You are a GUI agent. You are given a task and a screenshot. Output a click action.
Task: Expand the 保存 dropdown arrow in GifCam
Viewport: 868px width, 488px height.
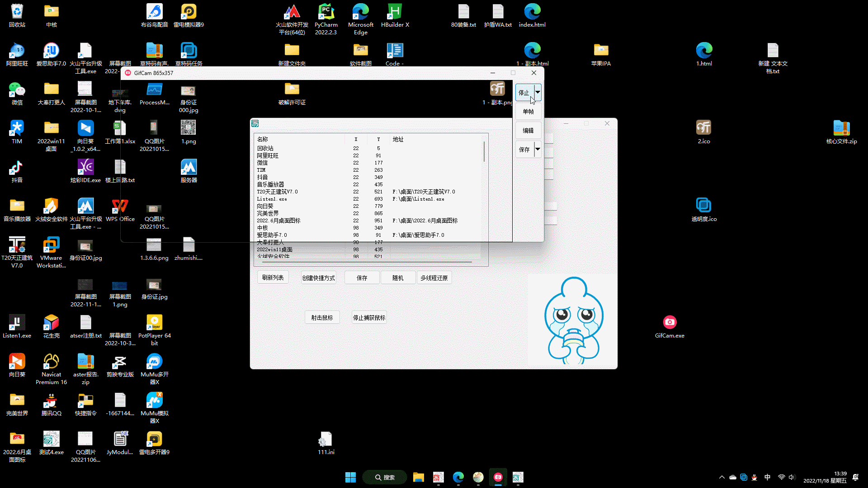pos(538,149)
